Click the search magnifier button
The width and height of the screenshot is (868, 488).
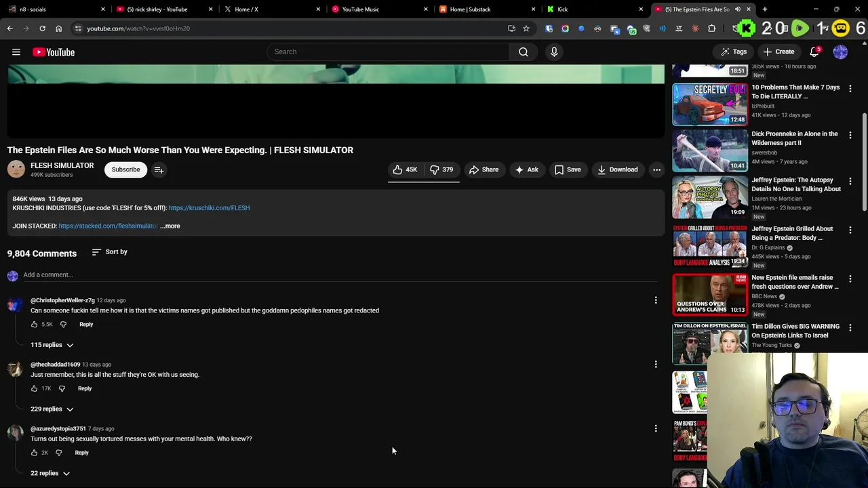point(524,52)
